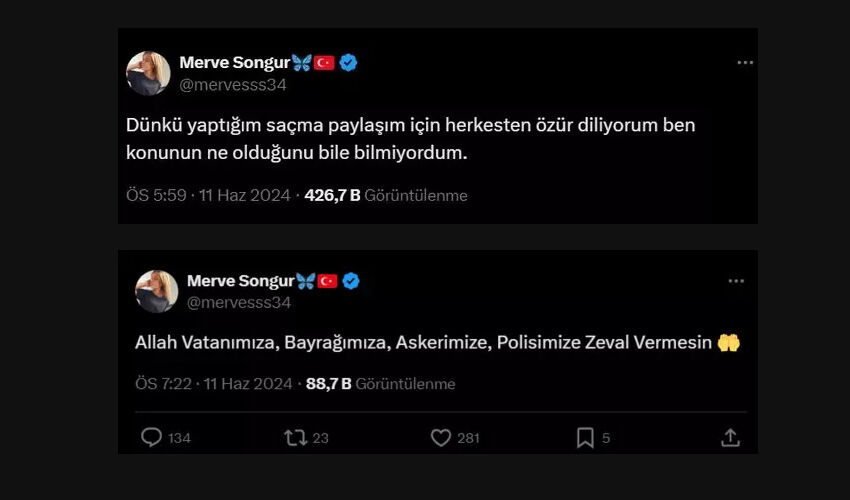Open the profile picture of the first tweet
Screen dimensions: 850x500
[x=148, y=73]
